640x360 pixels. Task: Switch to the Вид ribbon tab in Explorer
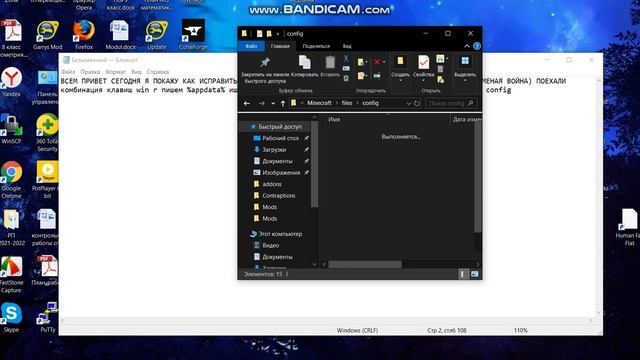coord(347,46)
